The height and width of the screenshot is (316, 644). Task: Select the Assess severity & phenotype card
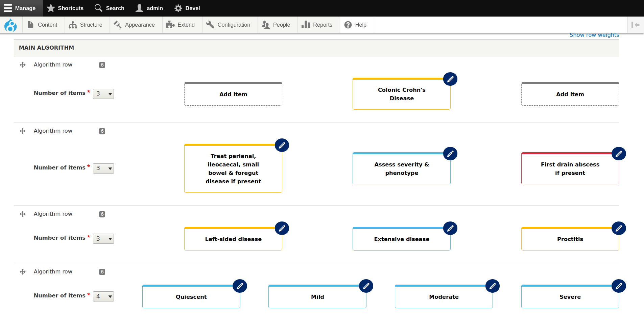click(402, 168)
